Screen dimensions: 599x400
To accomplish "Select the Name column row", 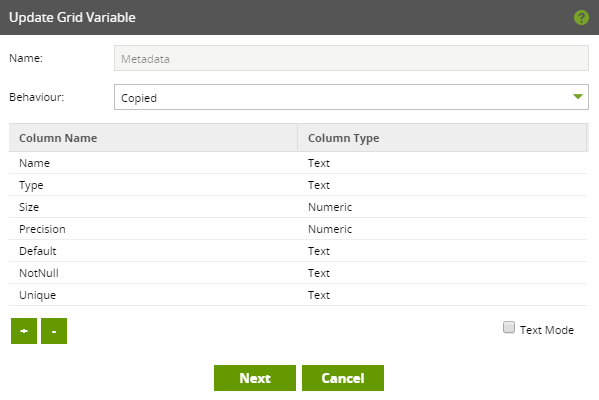I will (298, 163).
